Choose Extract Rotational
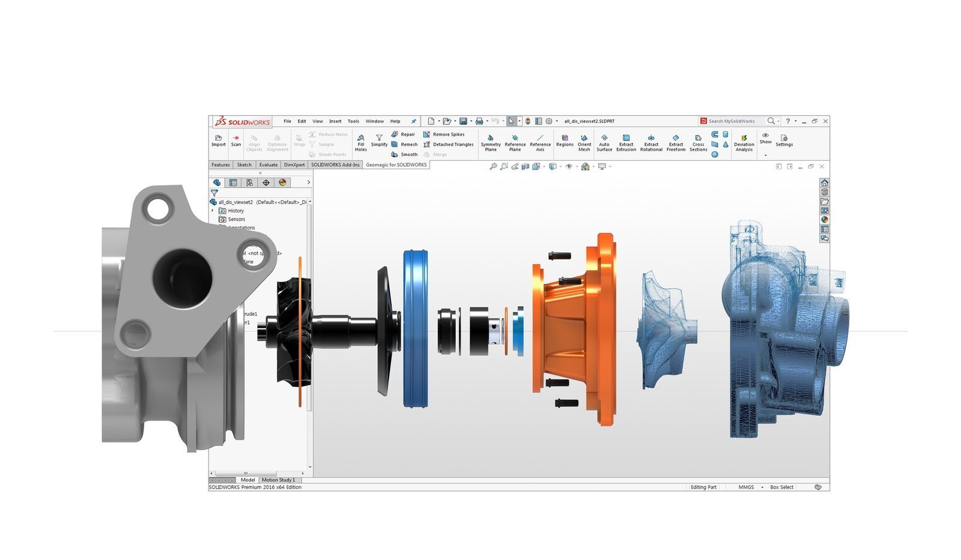This screenshot has width=961, height=560. coord(651,143)
